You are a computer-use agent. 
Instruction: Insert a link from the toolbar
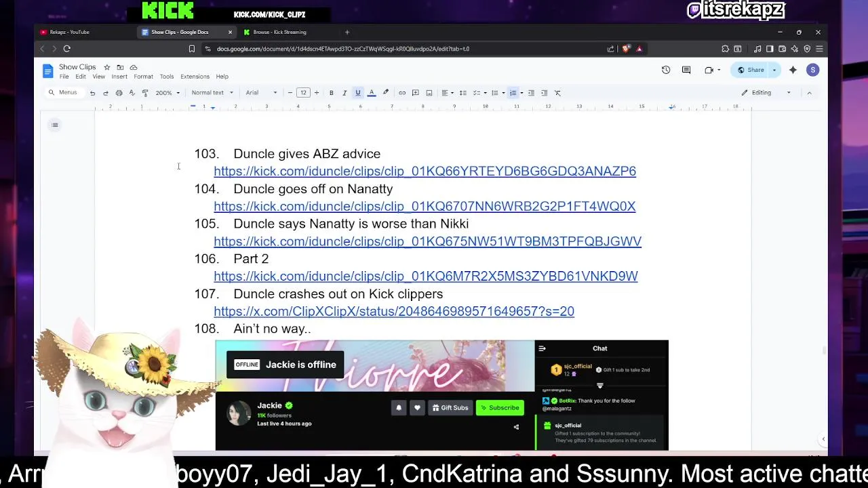402,93
